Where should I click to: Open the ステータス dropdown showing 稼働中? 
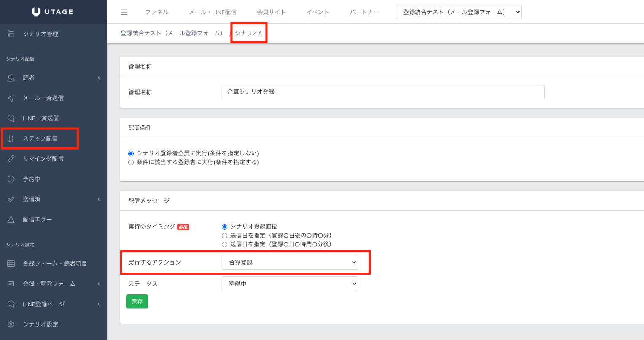point(290,284)
